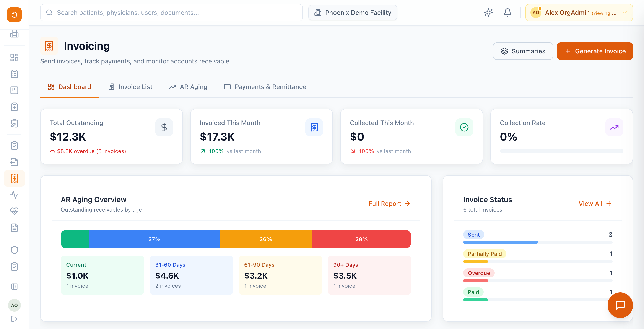Click inside the patient search field
The height and width of the screenshot is (329, 644).
171,13
